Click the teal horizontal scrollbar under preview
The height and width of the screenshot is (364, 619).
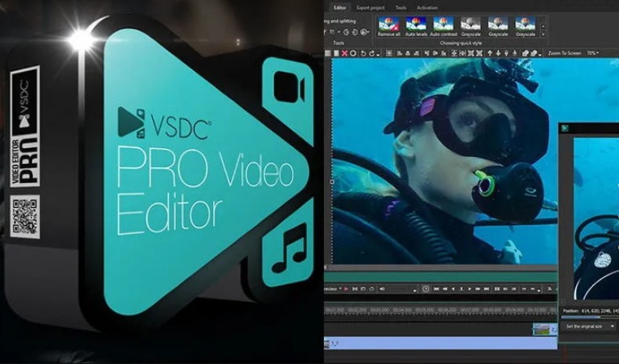(x=440, y=277)
